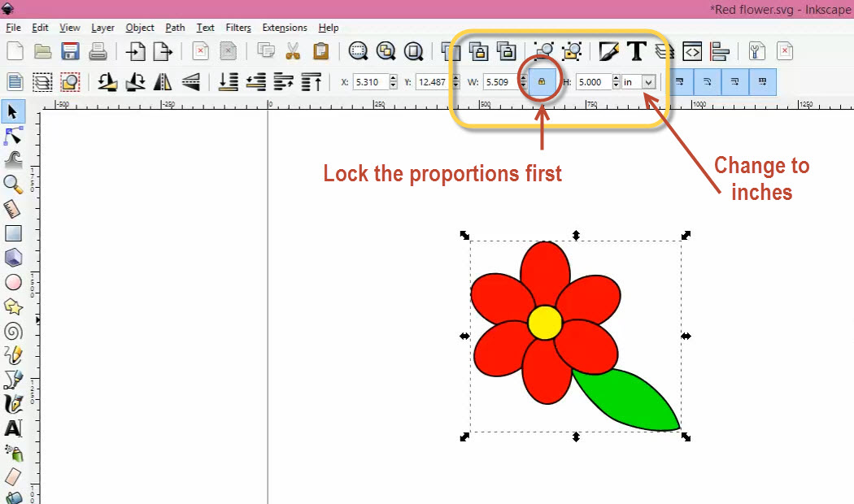The image size is (854, 504).
Task: Open the Align and Distribute dialog
Action: 720,51
